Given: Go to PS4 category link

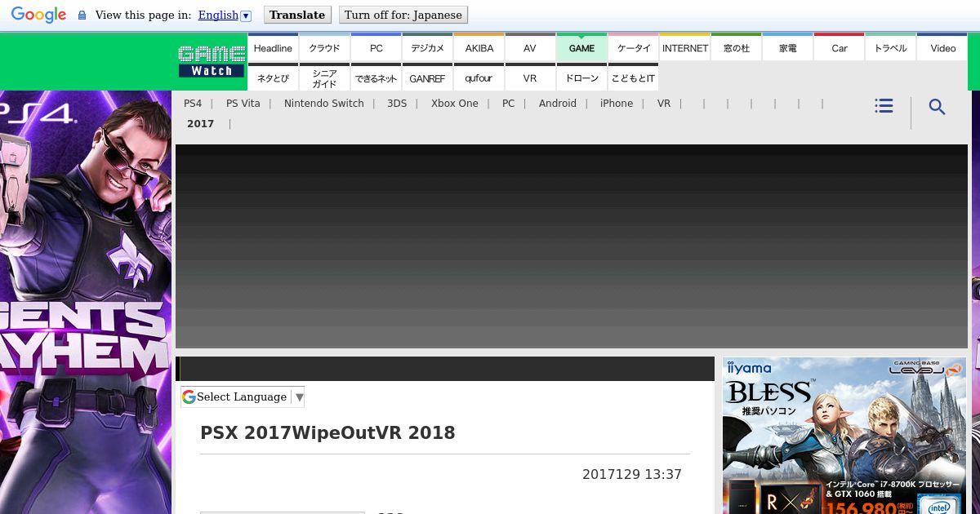Looking at the screenshot, I should (193, 104).
